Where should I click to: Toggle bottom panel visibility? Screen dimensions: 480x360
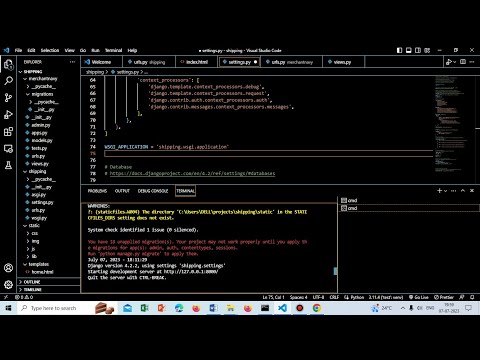tap(409, 50)
